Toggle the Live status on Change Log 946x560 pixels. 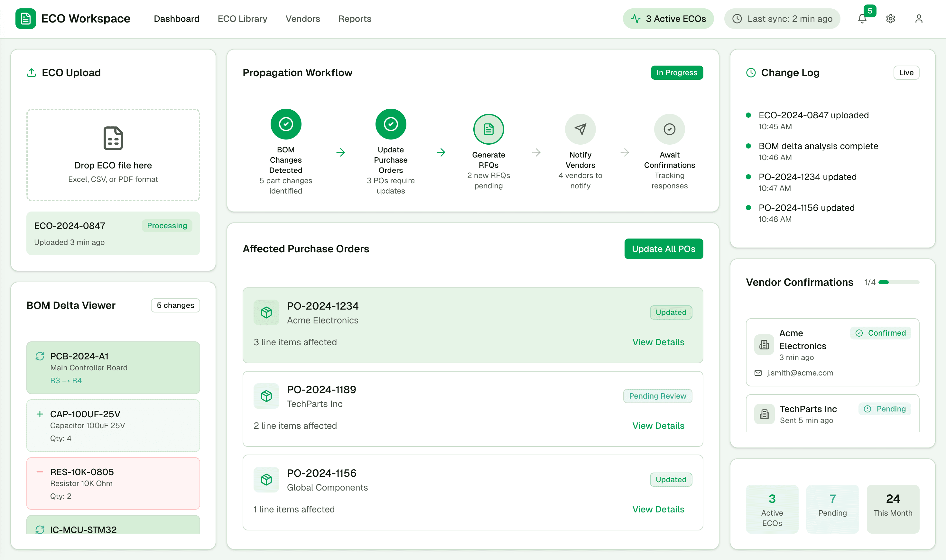(906, 72)
